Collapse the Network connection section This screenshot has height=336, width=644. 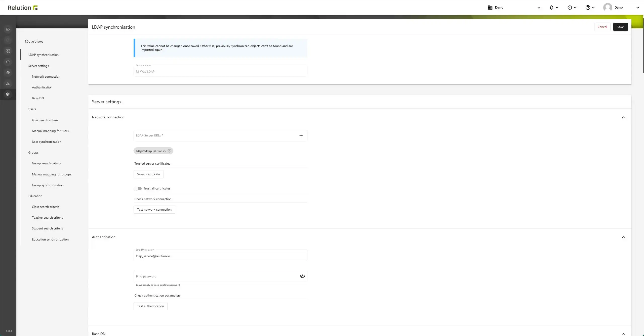pyautogui.click(x=623, y=117)
